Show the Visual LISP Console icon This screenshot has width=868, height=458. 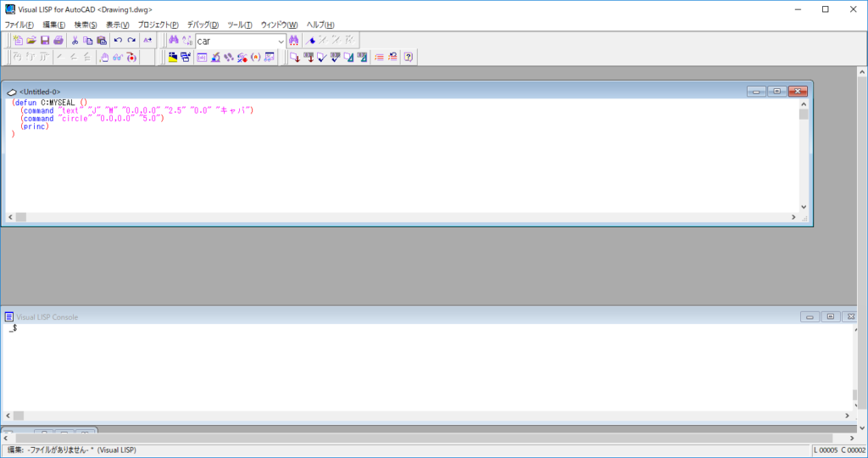202,57
